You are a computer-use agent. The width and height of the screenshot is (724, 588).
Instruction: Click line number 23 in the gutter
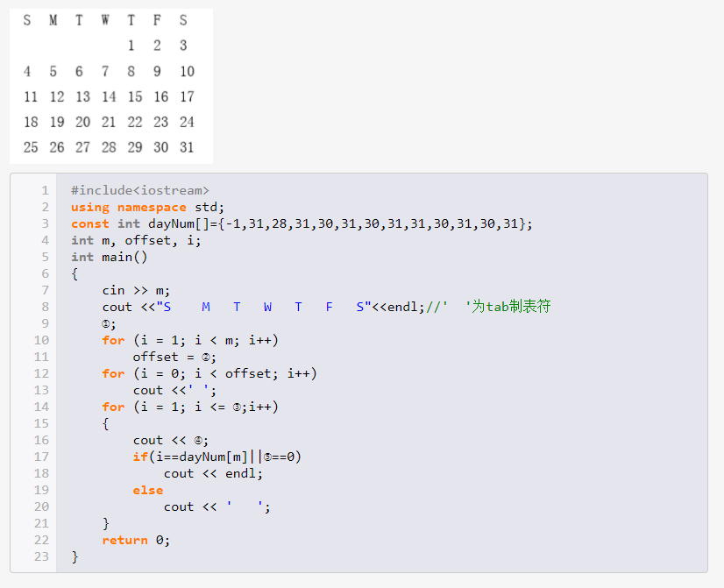pos(41,556)
